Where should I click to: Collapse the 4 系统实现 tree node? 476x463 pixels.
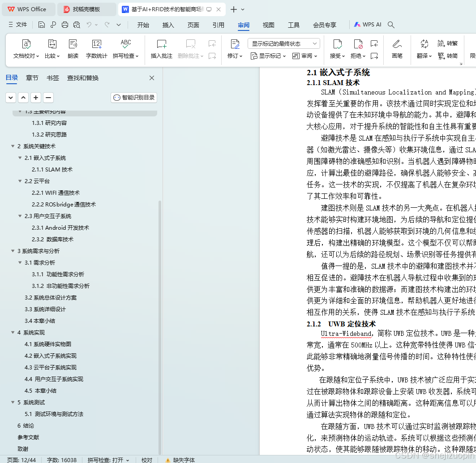click(13, 332)
